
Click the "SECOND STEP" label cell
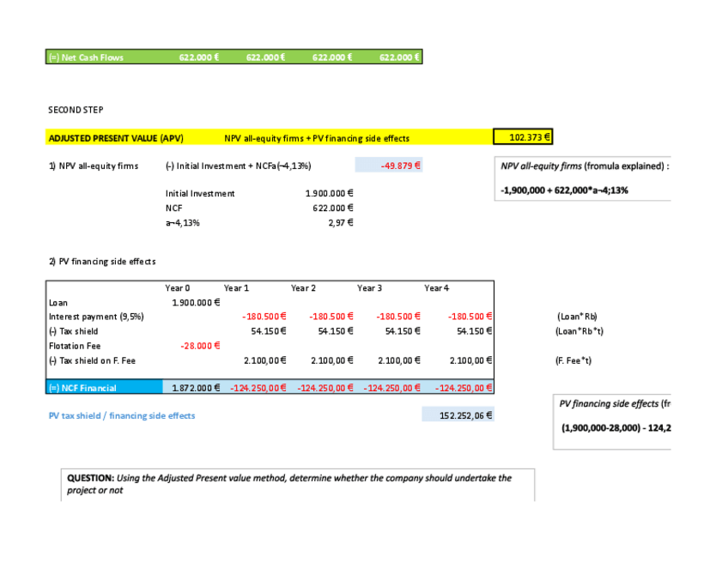click(76, 110)
